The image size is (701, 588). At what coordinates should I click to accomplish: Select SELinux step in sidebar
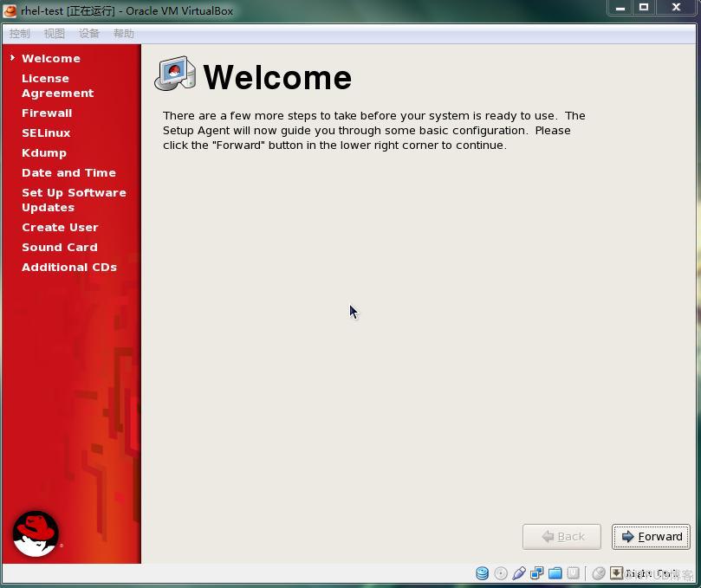click(46, 133)
